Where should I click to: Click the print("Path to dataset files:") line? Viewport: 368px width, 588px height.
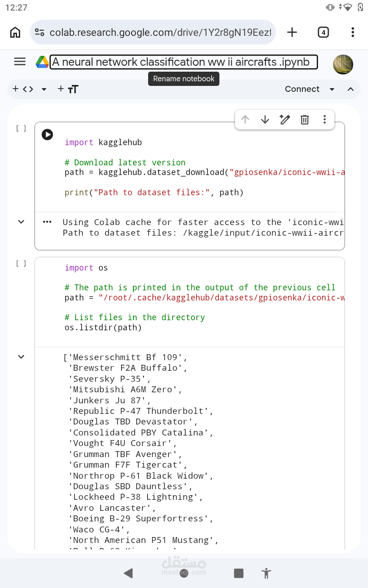154,192
